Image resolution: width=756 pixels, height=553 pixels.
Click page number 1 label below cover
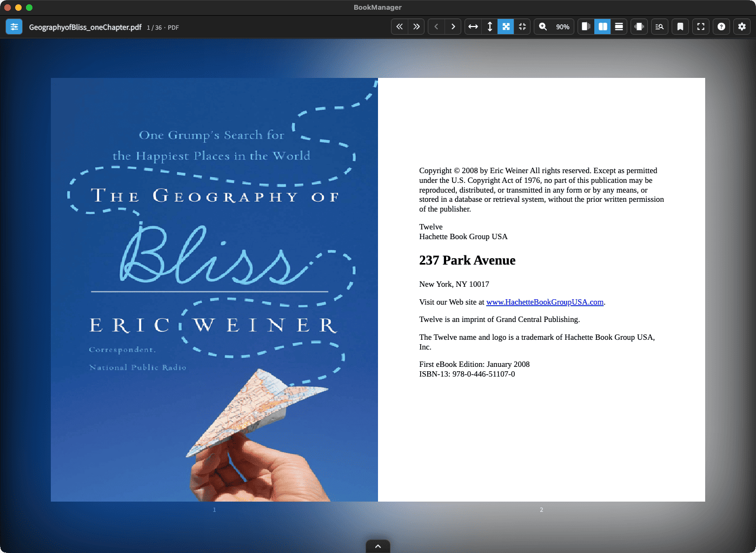(x=214, y=510)
